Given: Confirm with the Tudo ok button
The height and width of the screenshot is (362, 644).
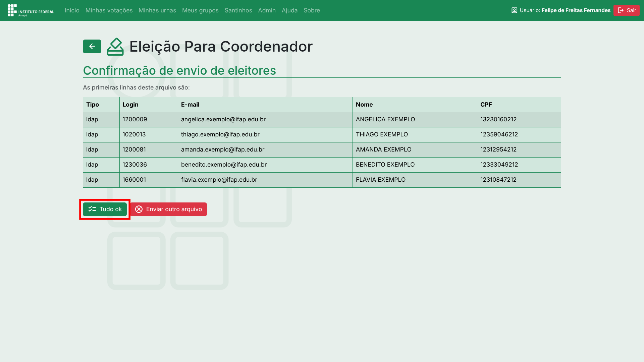Looking at the screenshot, I should (x=105, y=209).
